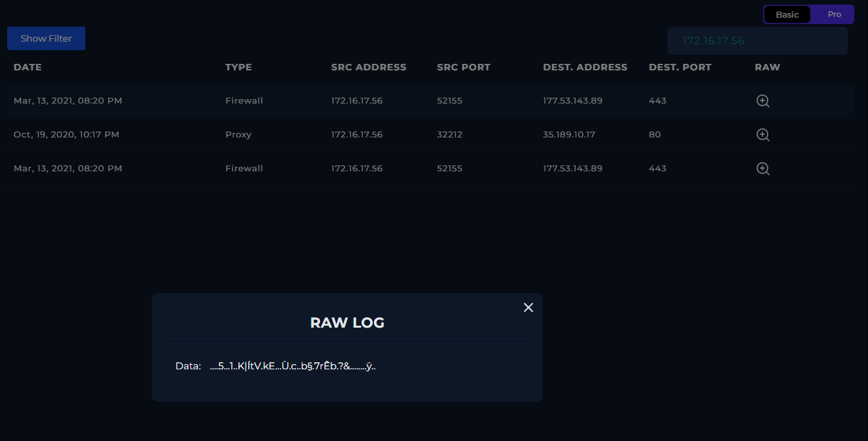Click the DEST. ADDRESS column header

585,67
